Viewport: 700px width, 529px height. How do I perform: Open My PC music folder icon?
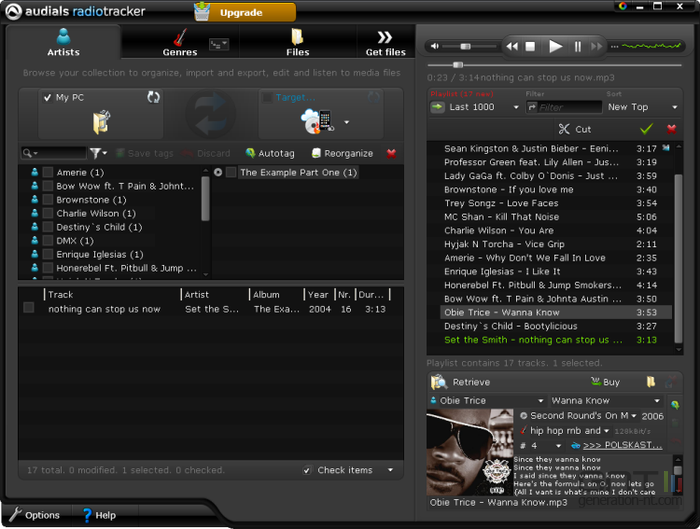point(101,122)
